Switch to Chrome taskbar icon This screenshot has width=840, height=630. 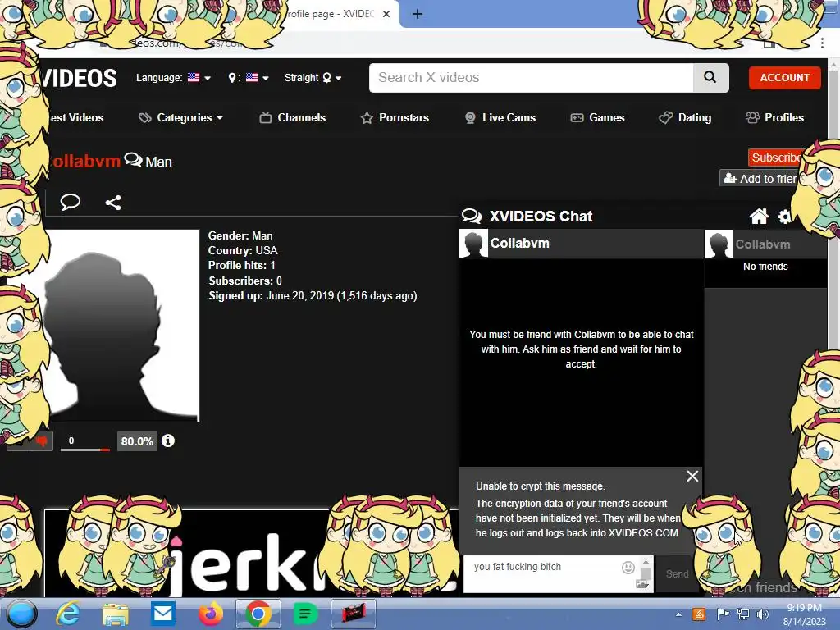coord(258,614)
